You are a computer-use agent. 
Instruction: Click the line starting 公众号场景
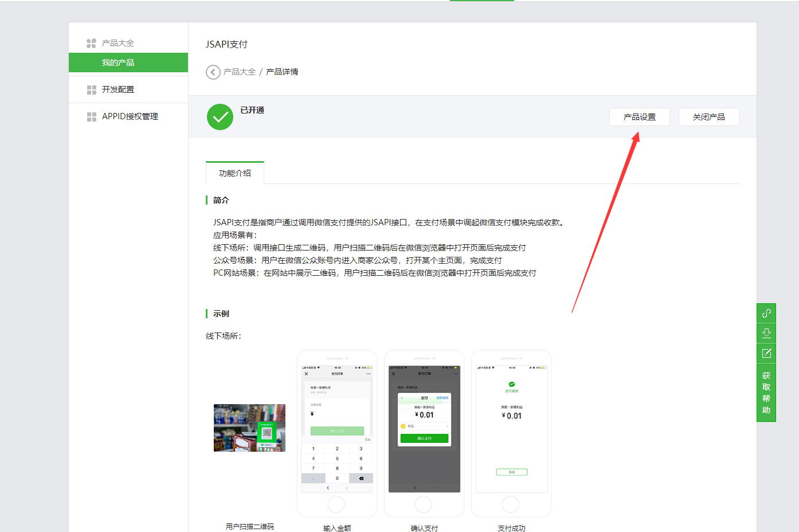click(358, 260)
